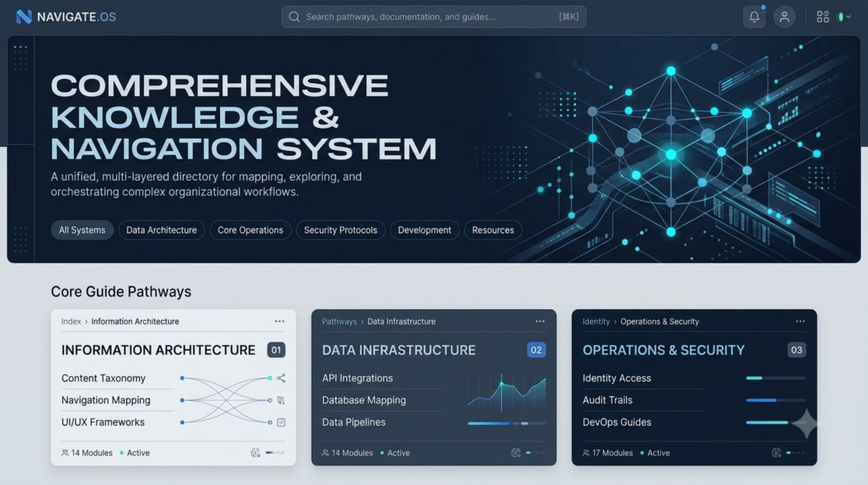Open more options on Operations & Security card
The width and height of the screenshot is (868, 485).
[800, 321]
